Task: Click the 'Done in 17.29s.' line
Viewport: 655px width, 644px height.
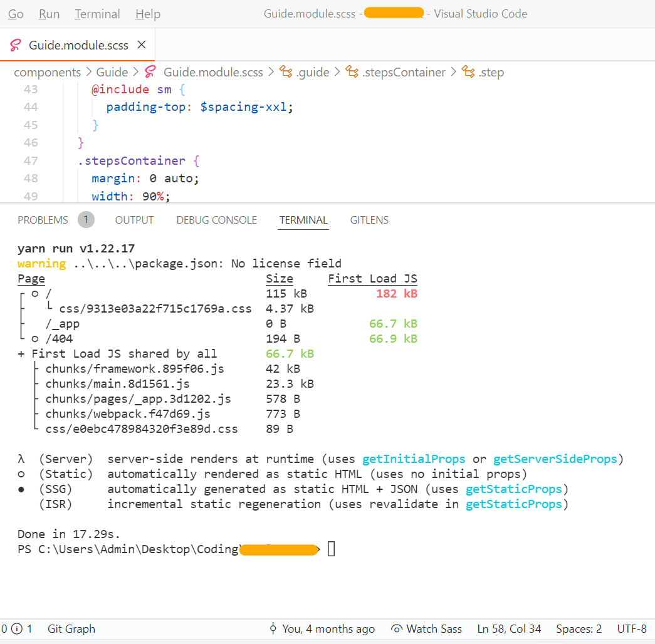Action: (69, 534)
